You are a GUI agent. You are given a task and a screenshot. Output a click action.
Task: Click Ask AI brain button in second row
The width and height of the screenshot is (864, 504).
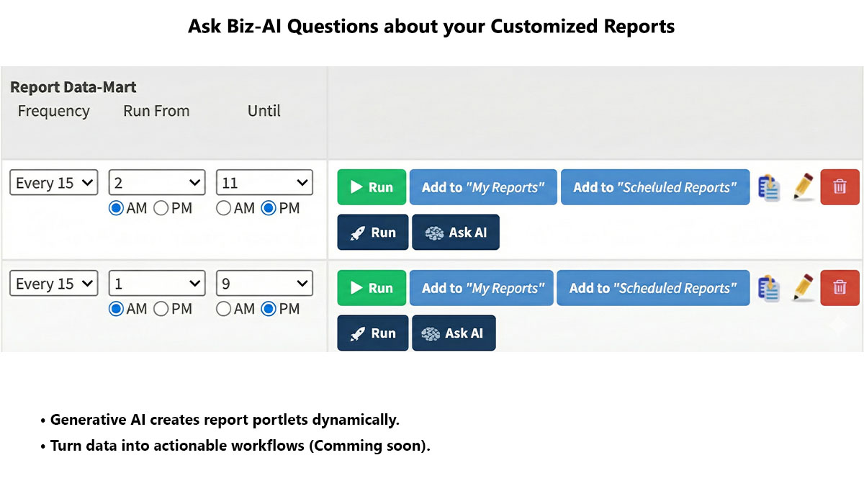454,333
